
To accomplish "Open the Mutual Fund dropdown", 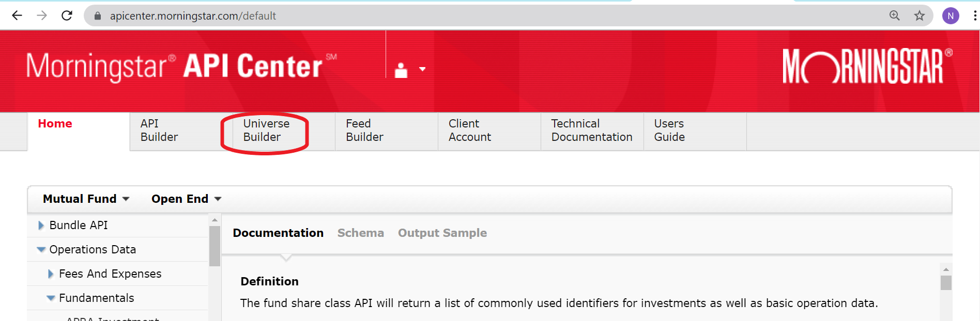I will pos(86,199).
